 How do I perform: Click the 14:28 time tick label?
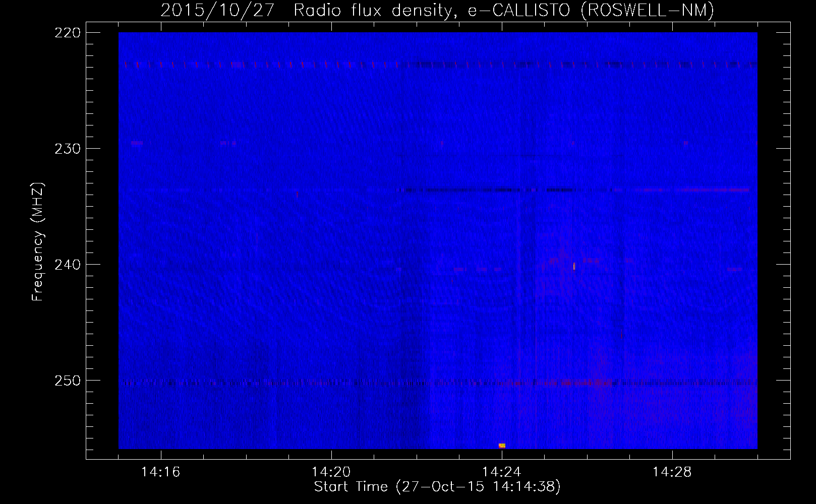672,472
